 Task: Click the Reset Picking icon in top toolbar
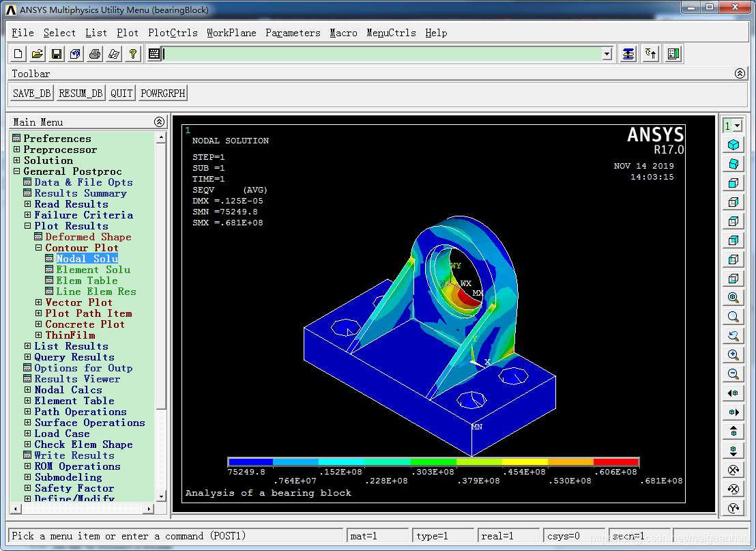coord(651,54)
